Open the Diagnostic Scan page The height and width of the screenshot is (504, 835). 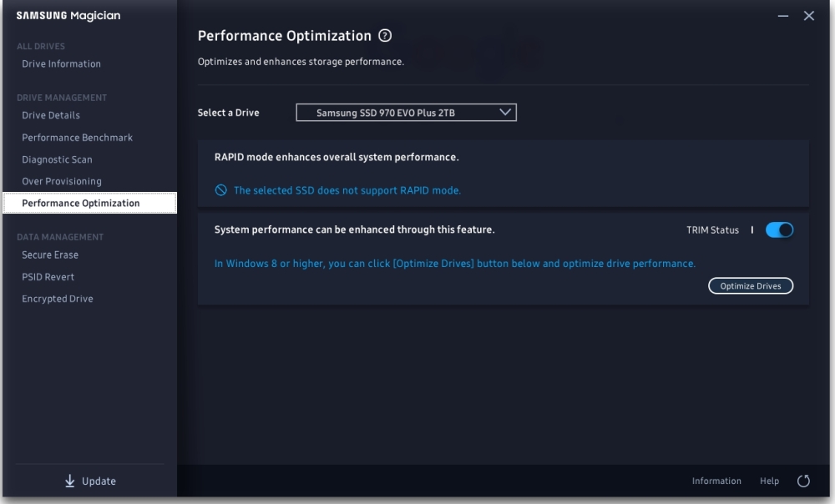tap(57, 159)
